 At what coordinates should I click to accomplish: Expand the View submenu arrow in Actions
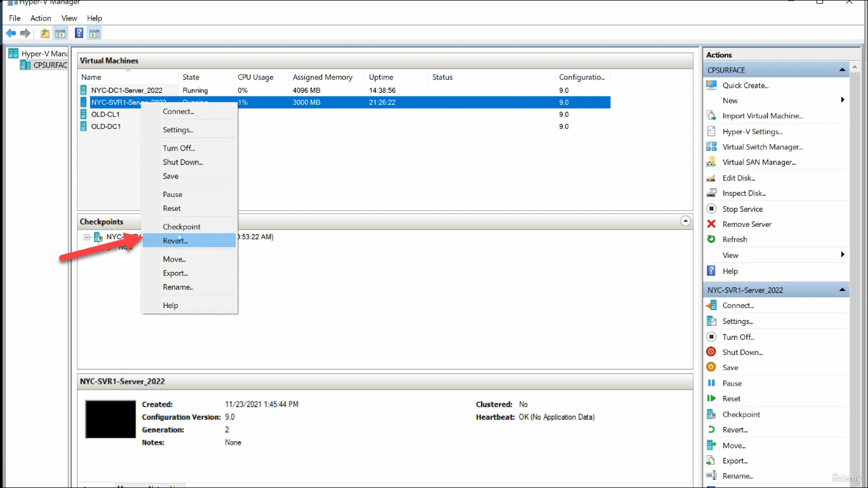pos(843,254)
